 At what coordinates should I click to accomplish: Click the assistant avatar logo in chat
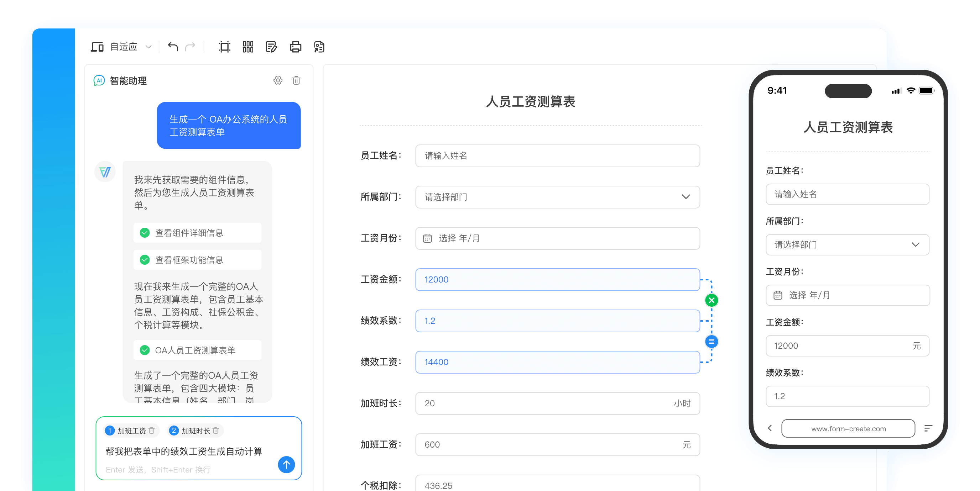tap(105, 172)
